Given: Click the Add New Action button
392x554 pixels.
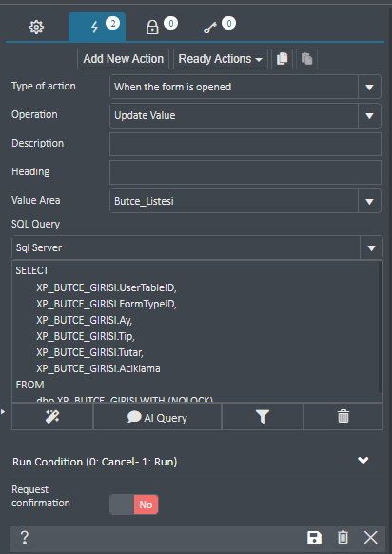Looking at the screenshot, I should [x=124, y=59].
